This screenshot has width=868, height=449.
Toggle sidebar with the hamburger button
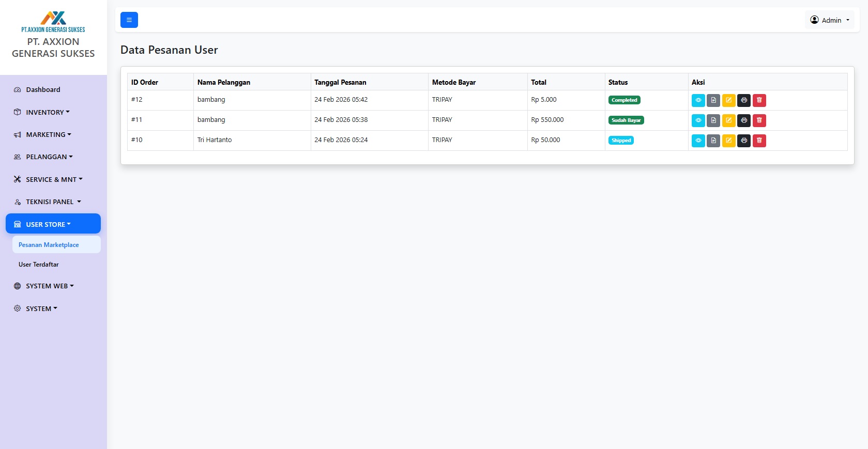[129, 20]
